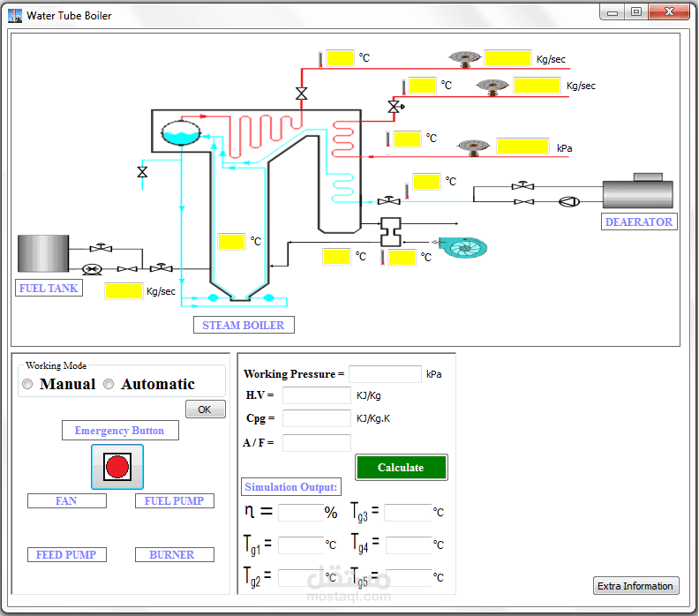Click the Water Tube Boiler title bar icon
The width and height of the screenshot is (699, 616).
click(15, 16)
